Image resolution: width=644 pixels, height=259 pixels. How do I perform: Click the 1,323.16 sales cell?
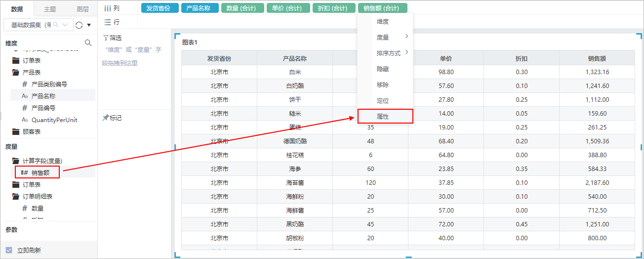(597, 72)
